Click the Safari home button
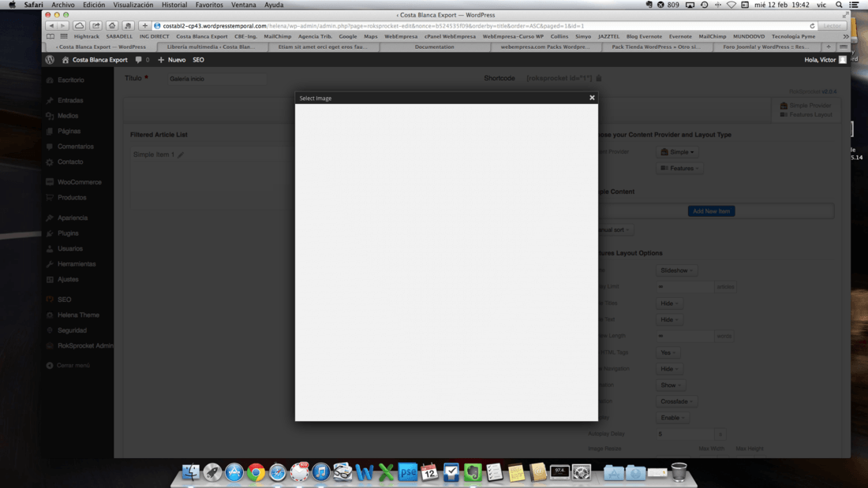 pyautogui.click(x=112, y=25)
